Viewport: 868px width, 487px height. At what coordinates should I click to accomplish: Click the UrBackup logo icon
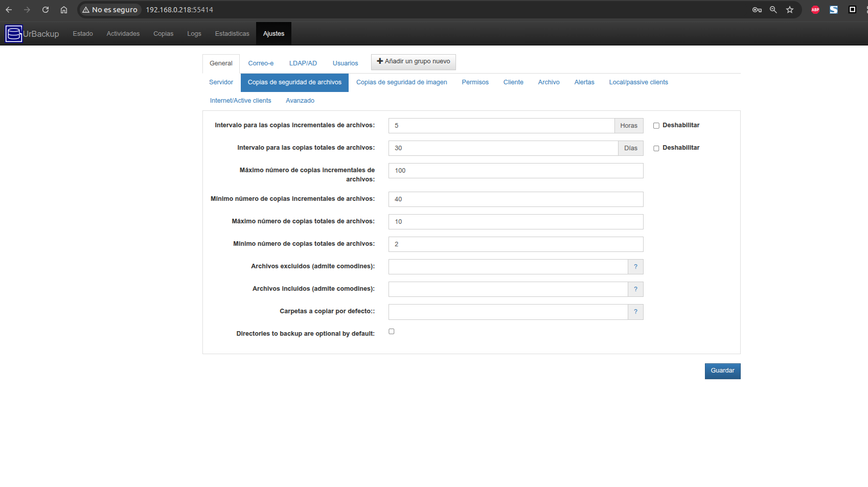pyautogui.click(x=14, y=34)
